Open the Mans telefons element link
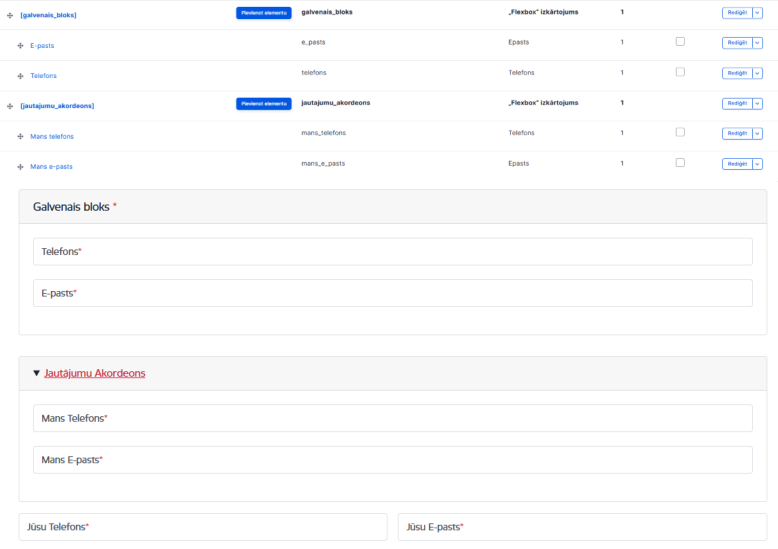The image size is (778, 549). (x=52, y=137)
